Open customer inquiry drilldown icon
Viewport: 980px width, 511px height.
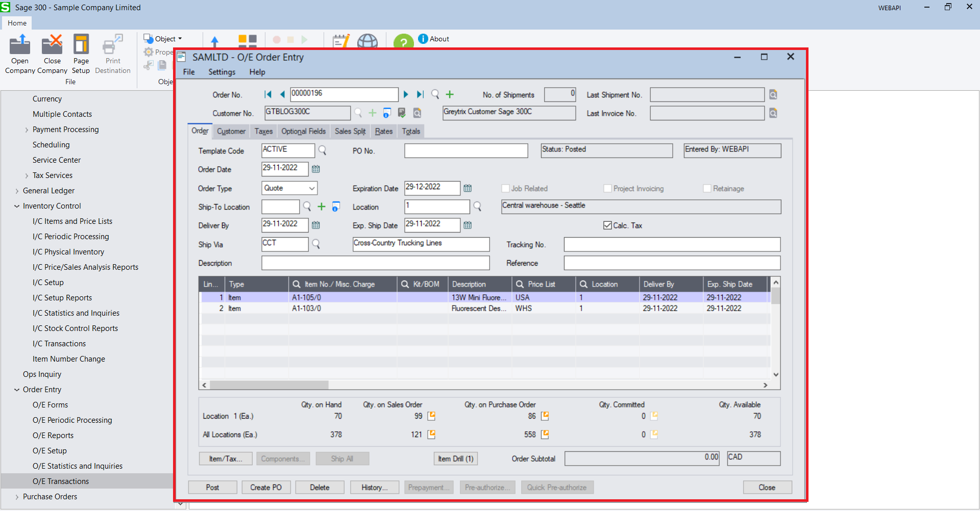(417, 113)
